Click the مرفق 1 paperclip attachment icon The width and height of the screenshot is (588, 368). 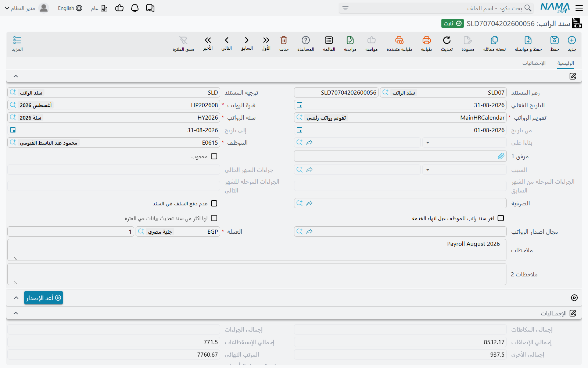[501, 156]
